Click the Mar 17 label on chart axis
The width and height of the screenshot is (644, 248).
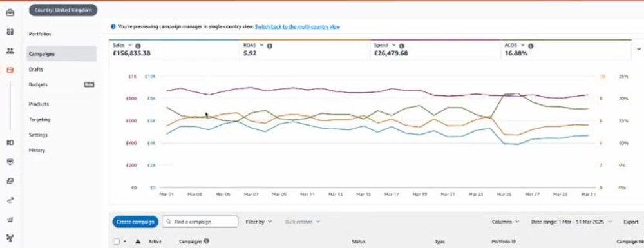pos(391,194)
